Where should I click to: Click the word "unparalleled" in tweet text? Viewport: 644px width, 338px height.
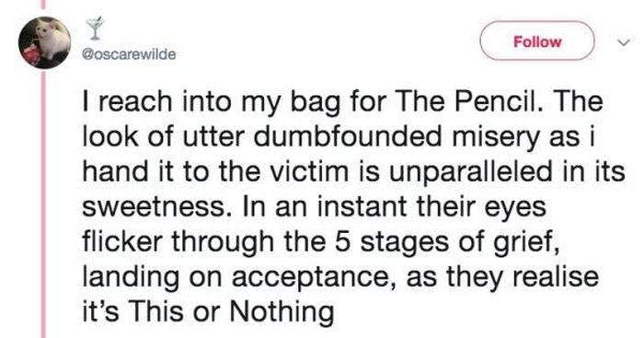tap(471, 172)
